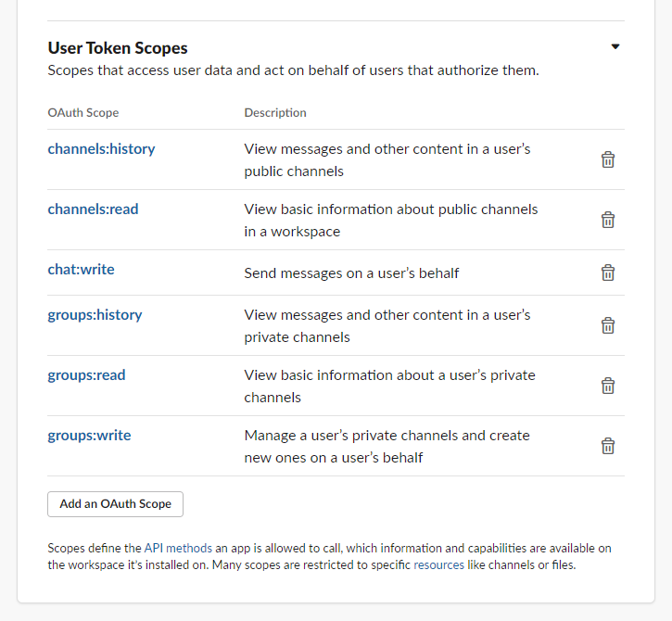
Task: Click the OAuth Scope column header
Action: pos(82,113)
